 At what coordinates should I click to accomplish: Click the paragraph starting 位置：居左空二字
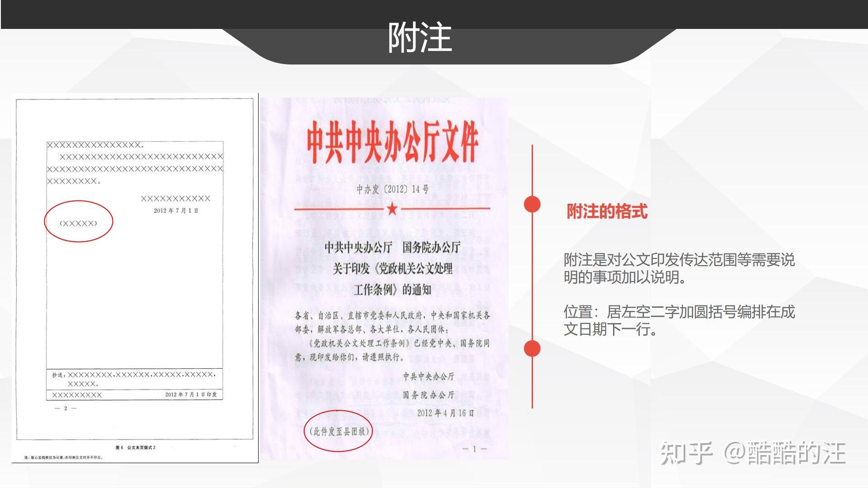pyautogui.click(x=679, y=320)
